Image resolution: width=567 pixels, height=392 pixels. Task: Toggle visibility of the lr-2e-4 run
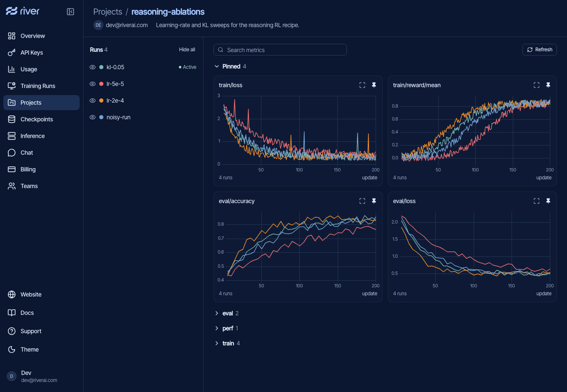pyautogui.click(x=93, y=101)
